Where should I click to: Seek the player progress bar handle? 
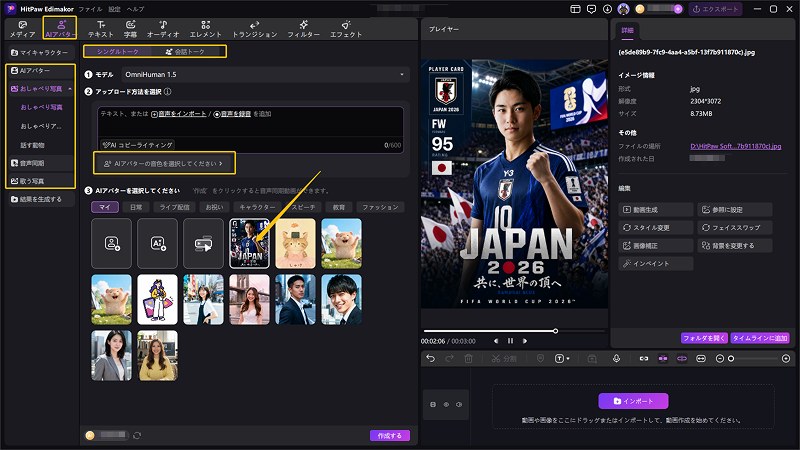[x=556, y=331]
